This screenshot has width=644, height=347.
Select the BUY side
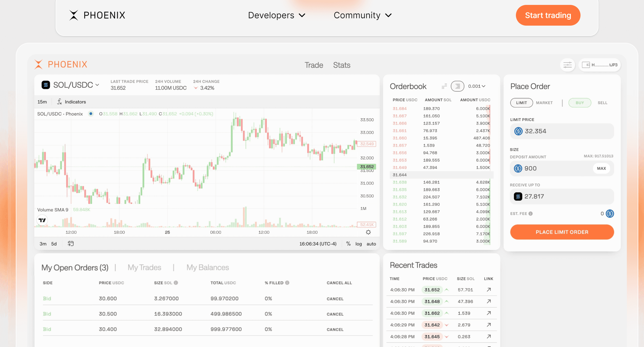580,103
